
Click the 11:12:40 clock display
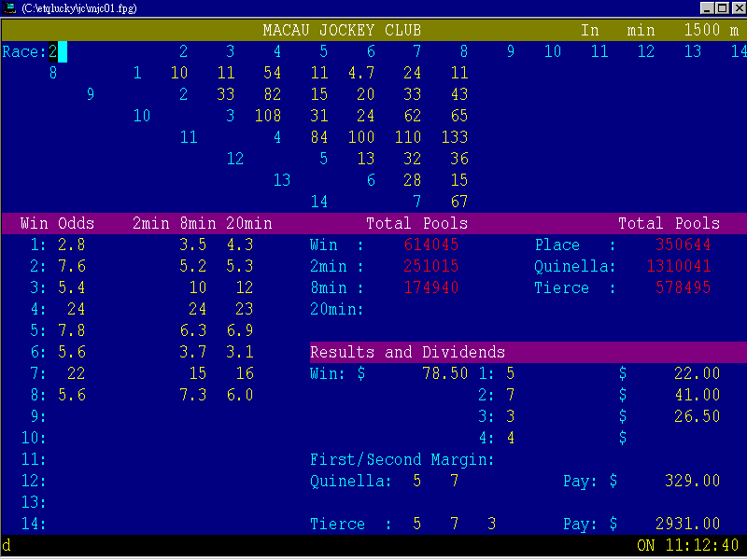click(x=702, y=545)
